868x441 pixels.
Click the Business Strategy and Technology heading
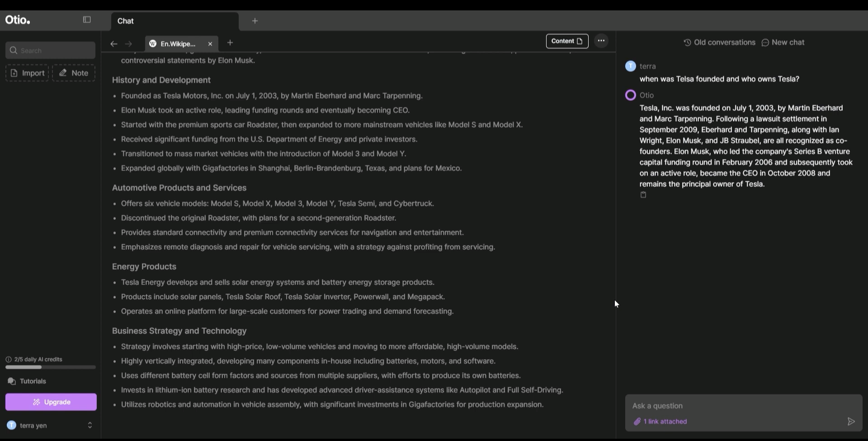pos(179,331)
